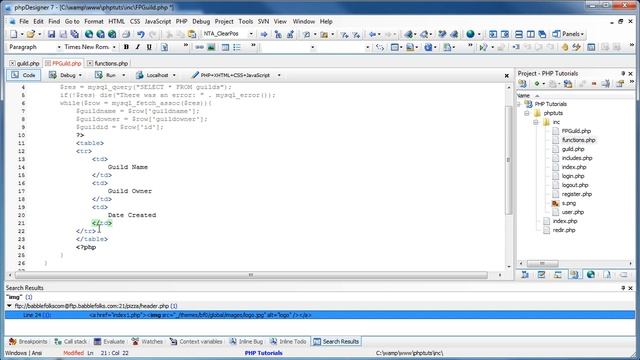This screenshot has width=640, height=360.
Task: Open the Run dropdown arrow in editor bar
Action: (x=124, y=76)
